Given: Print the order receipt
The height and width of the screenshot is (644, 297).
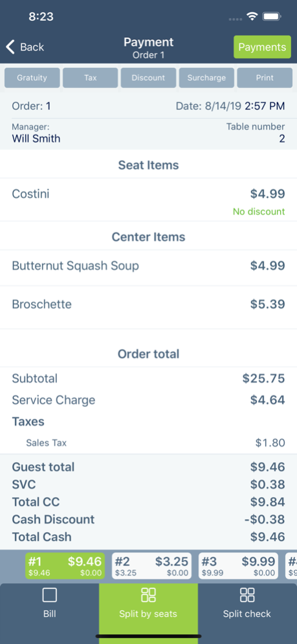Looking at the screenshot, I should 265,78.
